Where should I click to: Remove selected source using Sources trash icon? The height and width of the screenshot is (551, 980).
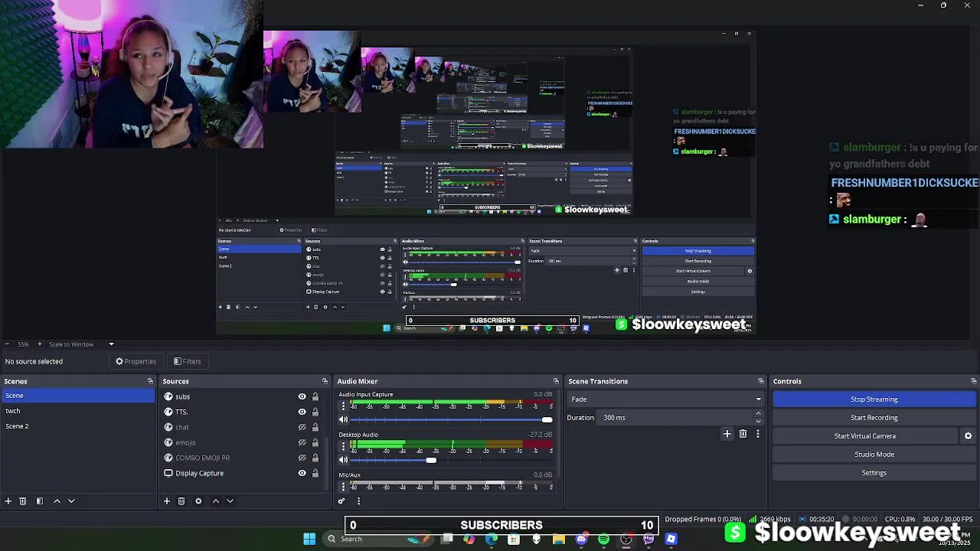point(181,501)
